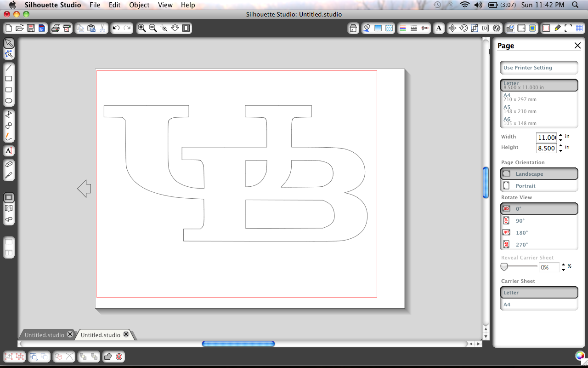
Task: Set Rotate View to 270°
Action: (x=539, y=245)
